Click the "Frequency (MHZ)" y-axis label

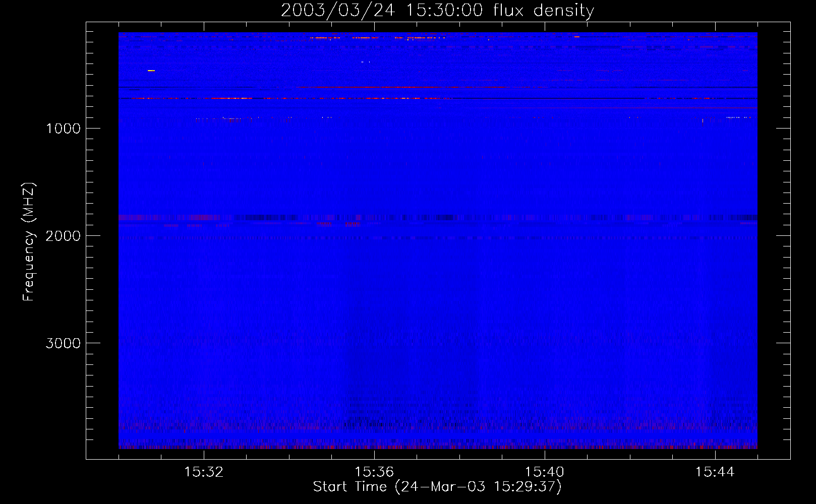point(29,241)
